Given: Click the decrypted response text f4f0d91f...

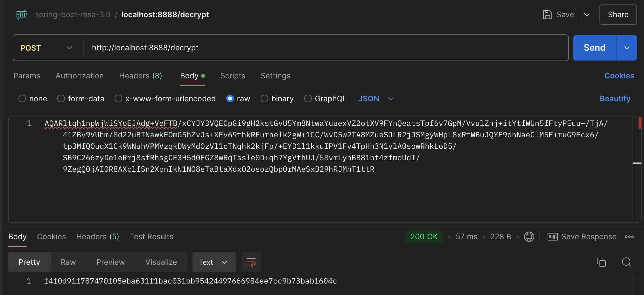Looking at the screenshot, I should pos(190,281).
